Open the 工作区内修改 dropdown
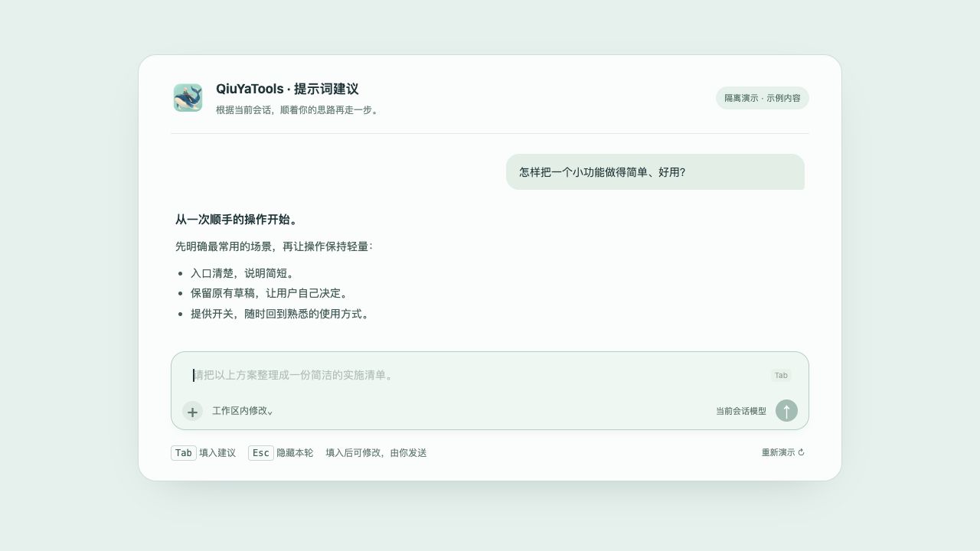 tap(243, 411)
